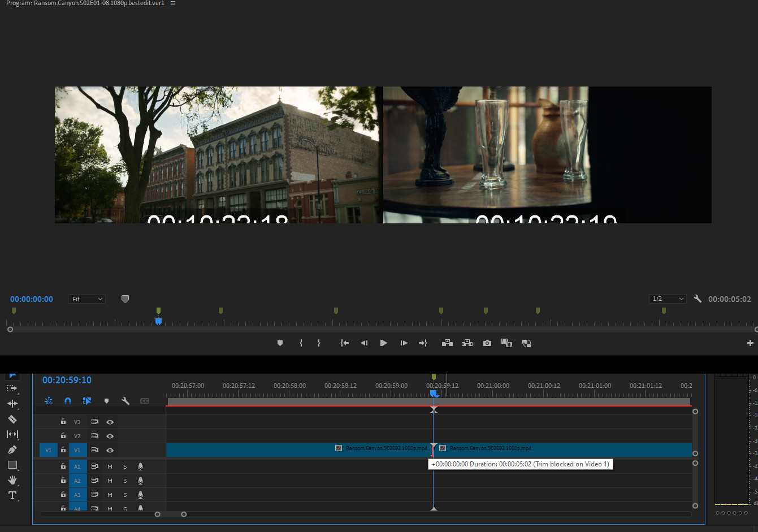Open Program monitor settings wrench

[x=698, y=299]
